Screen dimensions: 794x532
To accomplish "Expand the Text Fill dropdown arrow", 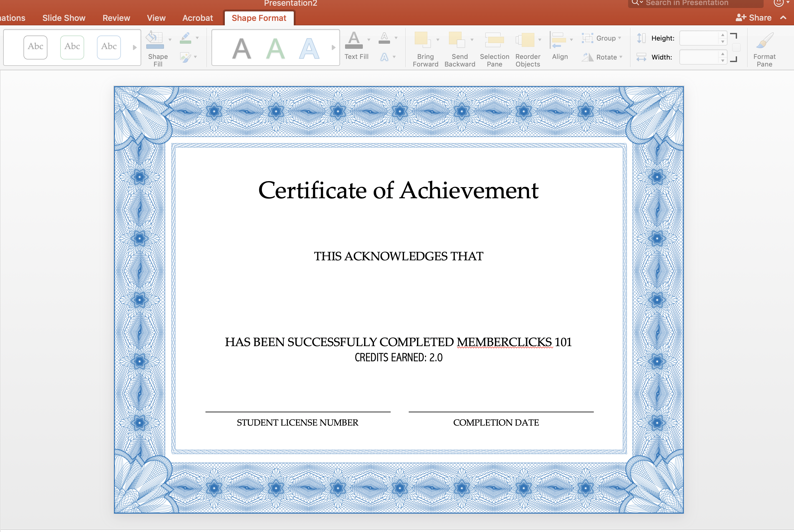I will [x=369, y=40].
